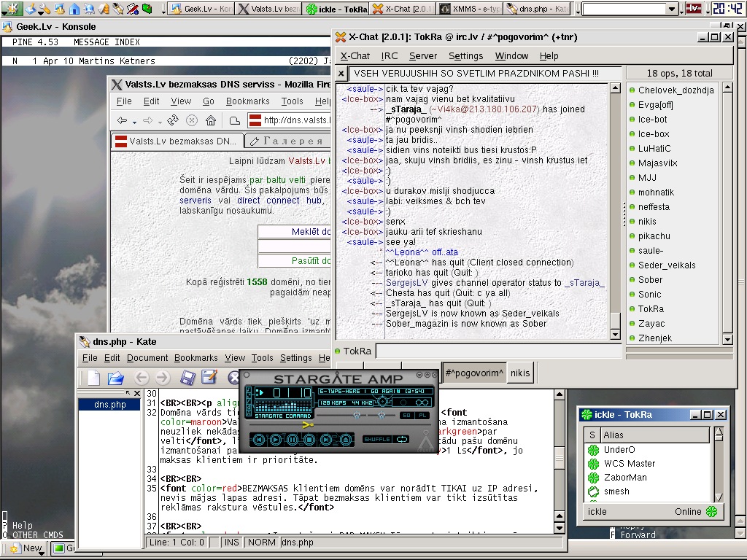Create new document in Kate toolbar
This screenshot has width=747, height=560.
94,378
